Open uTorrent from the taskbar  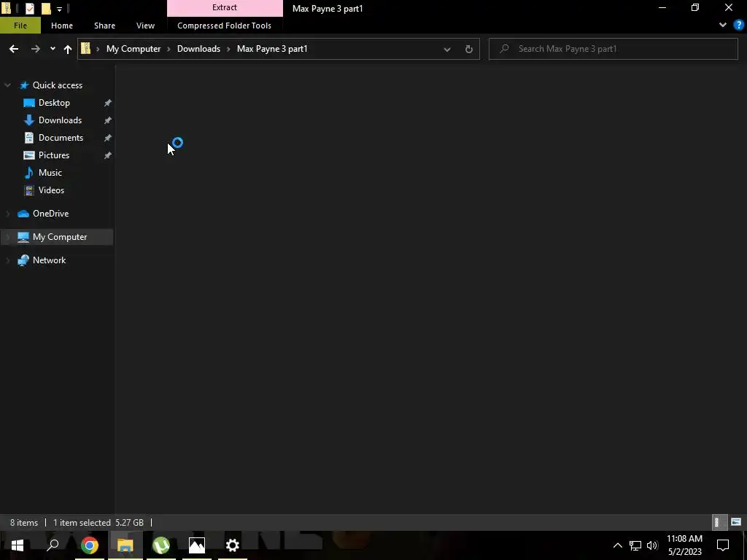161,545
